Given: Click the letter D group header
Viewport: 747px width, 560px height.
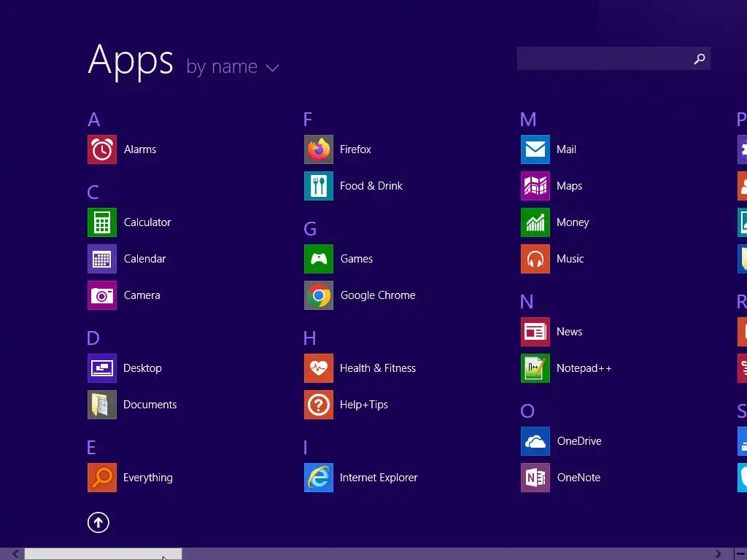Looking at the screenshot, I should pyautogui.click(x=93, y=338).
